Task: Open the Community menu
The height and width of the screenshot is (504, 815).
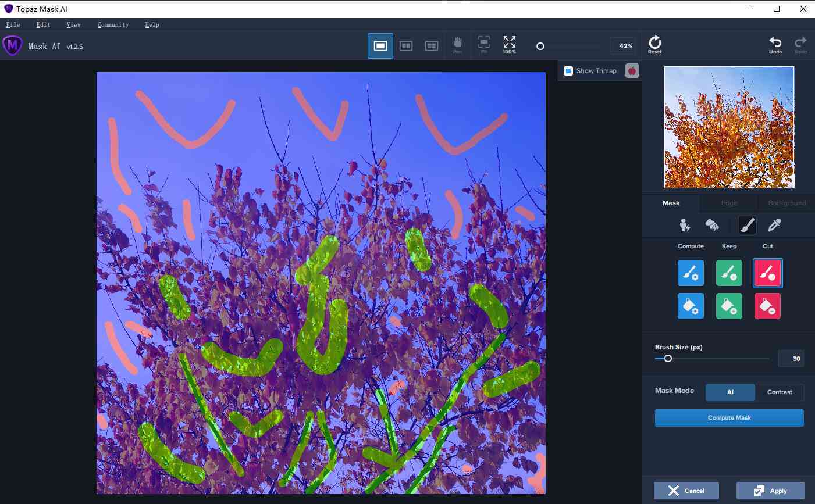Action: [113, 25]
